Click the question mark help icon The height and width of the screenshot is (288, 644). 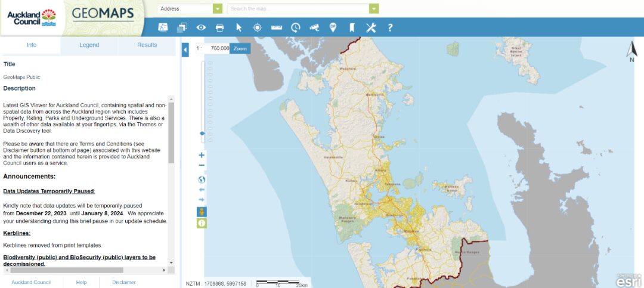(390, 27)
